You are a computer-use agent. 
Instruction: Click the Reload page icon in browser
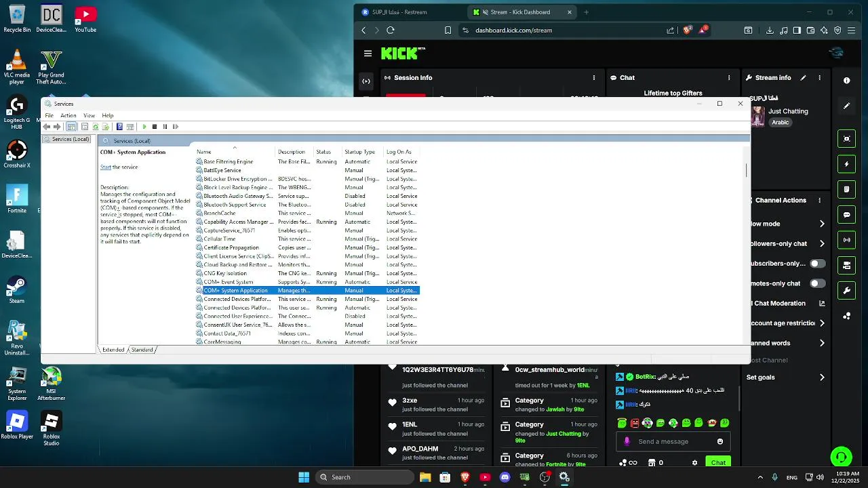coord(391,30)
